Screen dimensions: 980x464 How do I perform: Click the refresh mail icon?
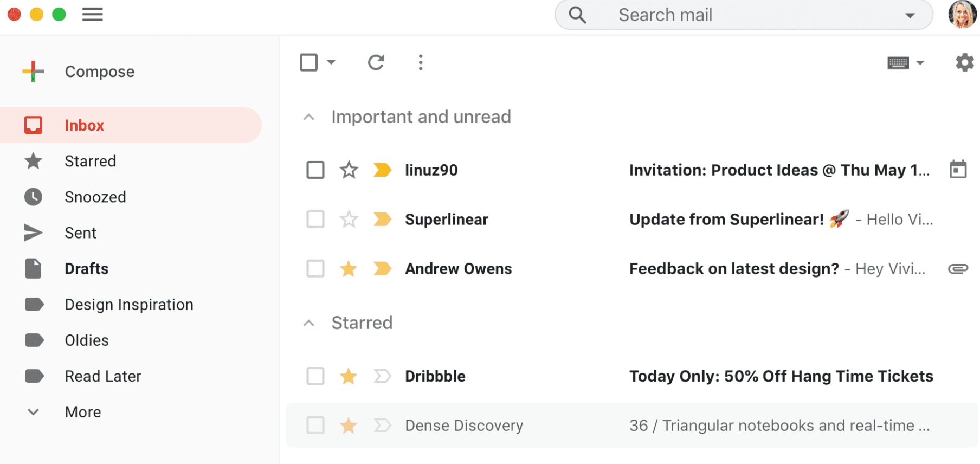376,63
